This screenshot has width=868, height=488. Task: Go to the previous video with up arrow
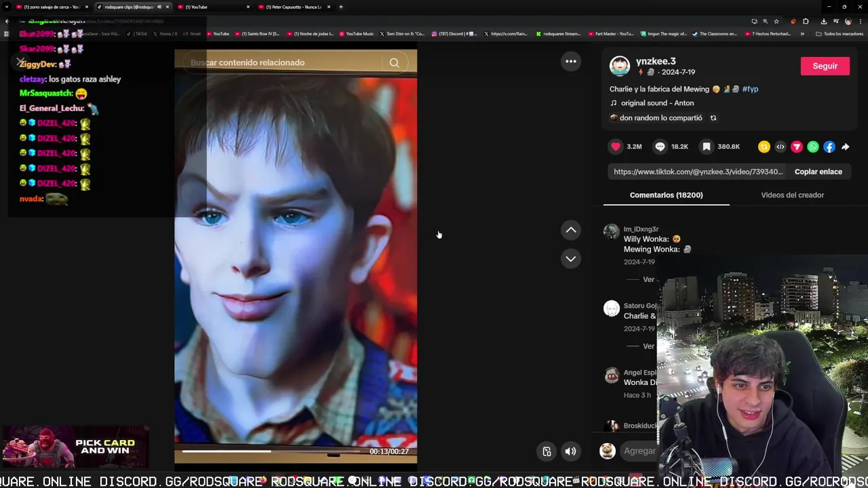(x=571, y=230)
